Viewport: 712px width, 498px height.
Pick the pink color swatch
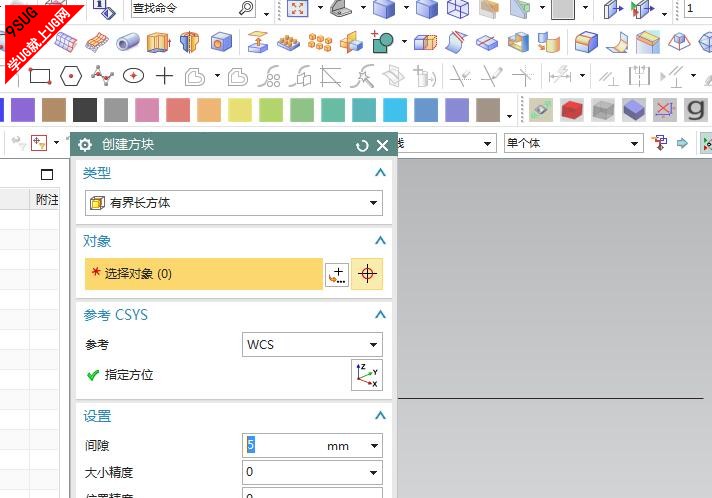(147, 110)
